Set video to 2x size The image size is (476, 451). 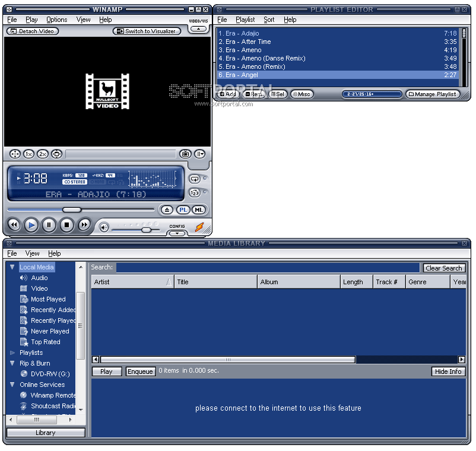pyautogui.click(x=43, y=154)
